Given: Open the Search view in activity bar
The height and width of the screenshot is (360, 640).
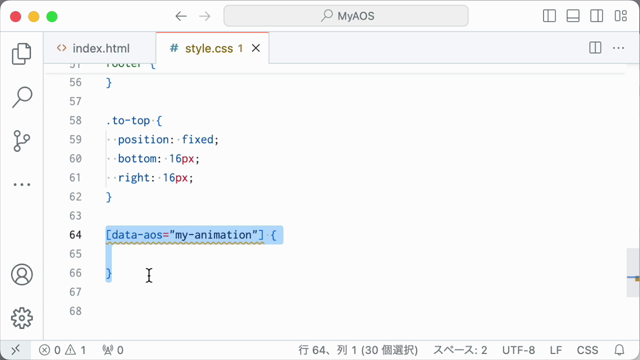Looking at the screenshot, I should tap(22, 97).
